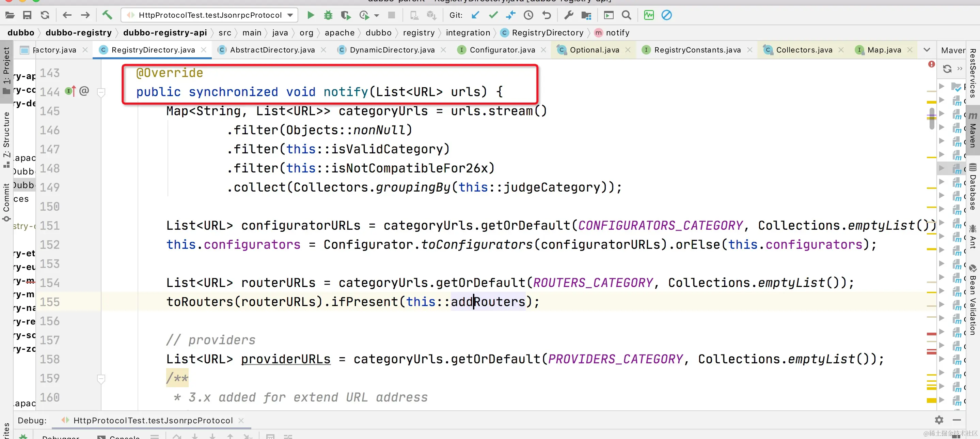The image size is (980, 439).
Task: Toggle the Maven side panel
Action: pos(973,130)
